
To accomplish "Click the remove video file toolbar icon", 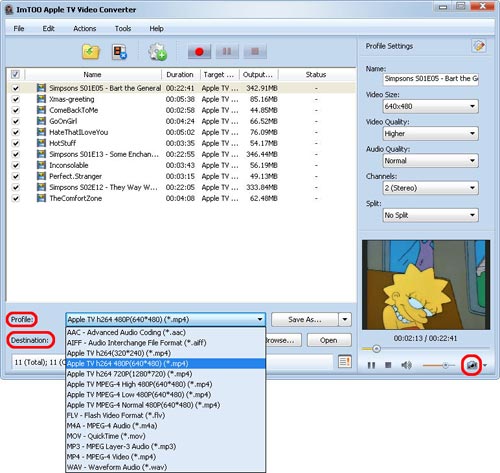I will pos(119,52).
